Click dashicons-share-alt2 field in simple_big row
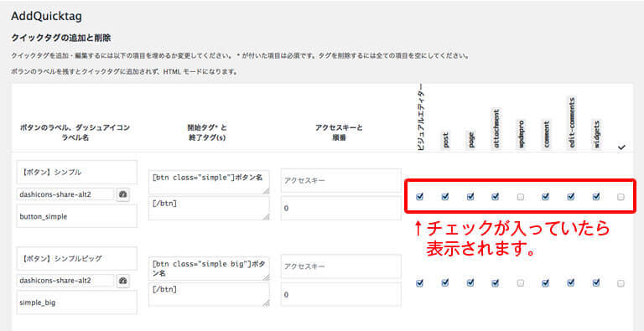 click(65, 281)
